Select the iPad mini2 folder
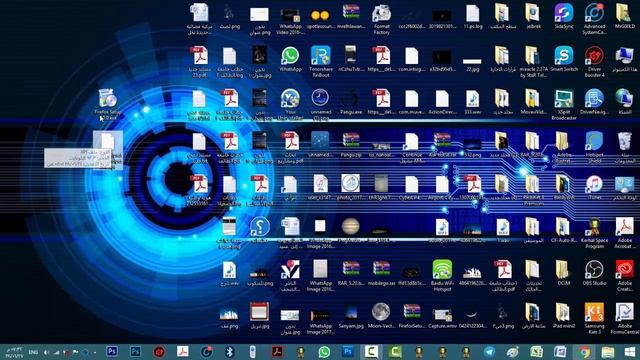Screen dimensions: 640x360 coord(564,316)
